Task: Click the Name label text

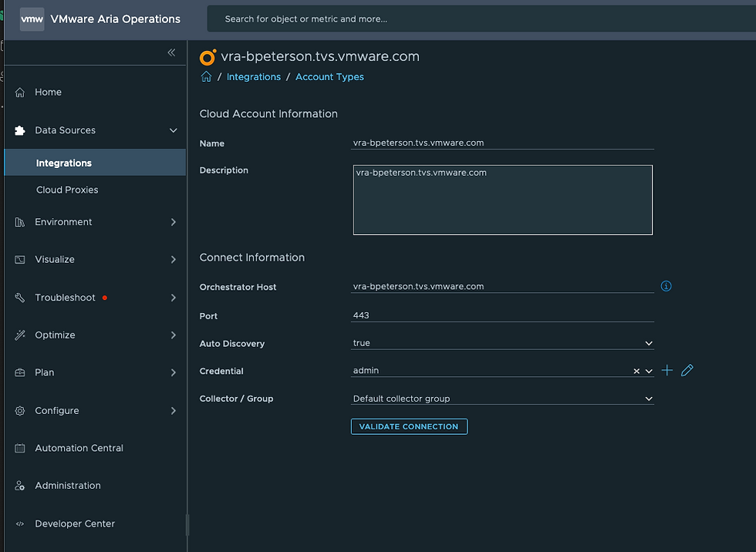Action: [211, 143]
